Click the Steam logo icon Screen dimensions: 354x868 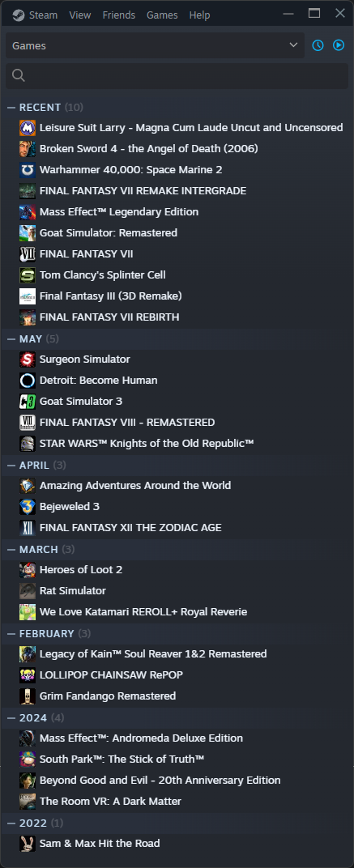pyautogui.click(x=19, y=15)
